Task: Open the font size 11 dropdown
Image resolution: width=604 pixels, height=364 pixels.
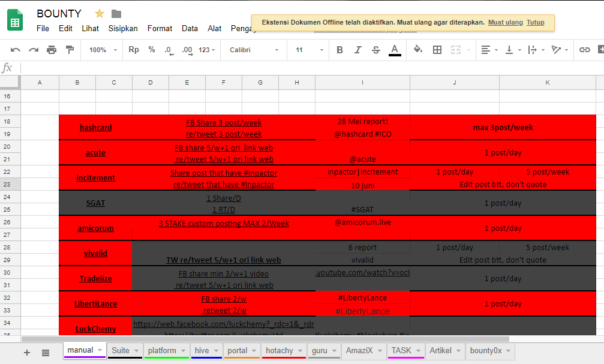Action: [x=309, y=50]
